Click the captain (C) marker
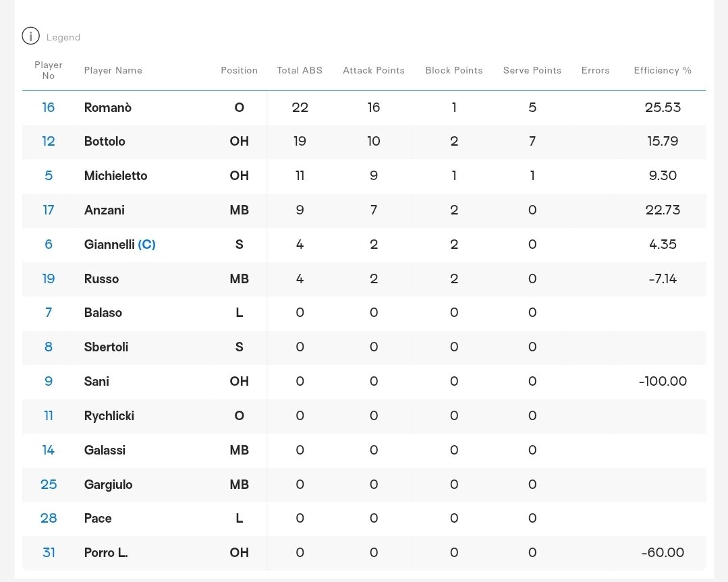This screenshot has height=582, width=728. [x=146, y=244]
